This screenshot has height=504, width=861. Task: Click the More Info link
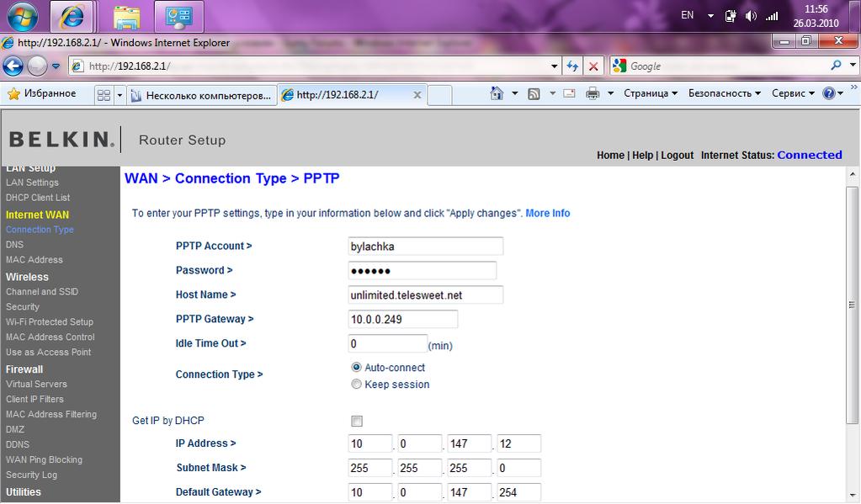(x=547, y=214)
